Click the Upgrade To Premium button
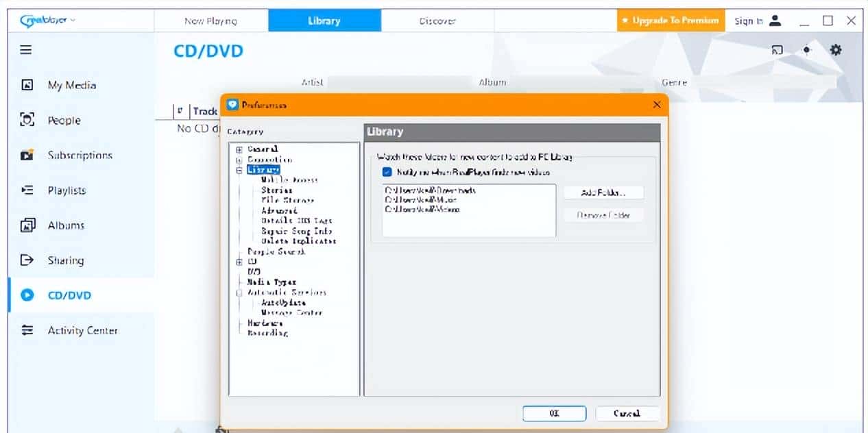 (x=671, y=21)
